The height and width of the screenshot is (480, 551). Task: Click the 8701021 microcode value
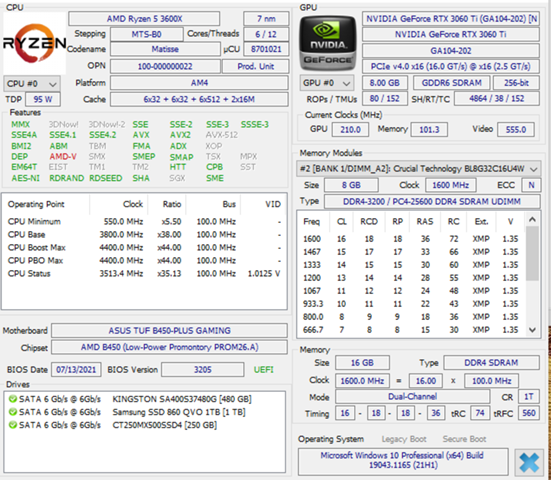pos(266,49)
